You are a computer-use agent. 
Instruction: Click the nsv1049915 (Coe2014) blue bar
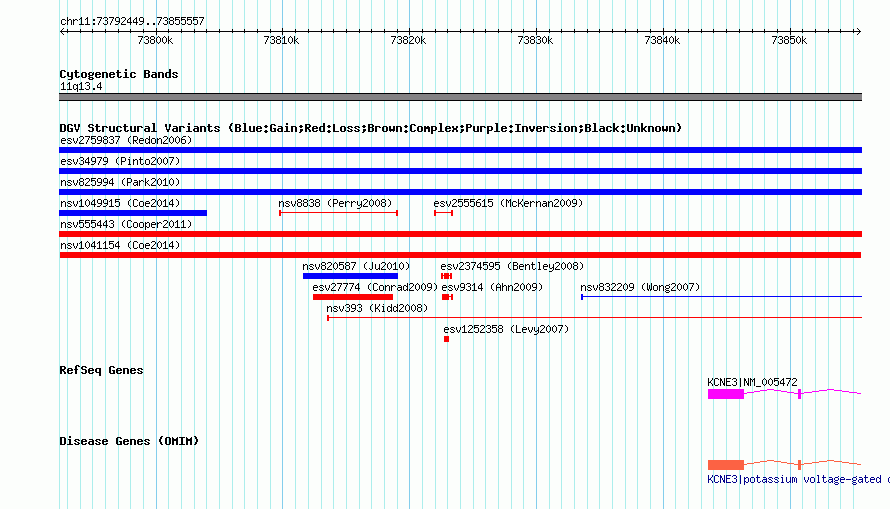(133, 213)
